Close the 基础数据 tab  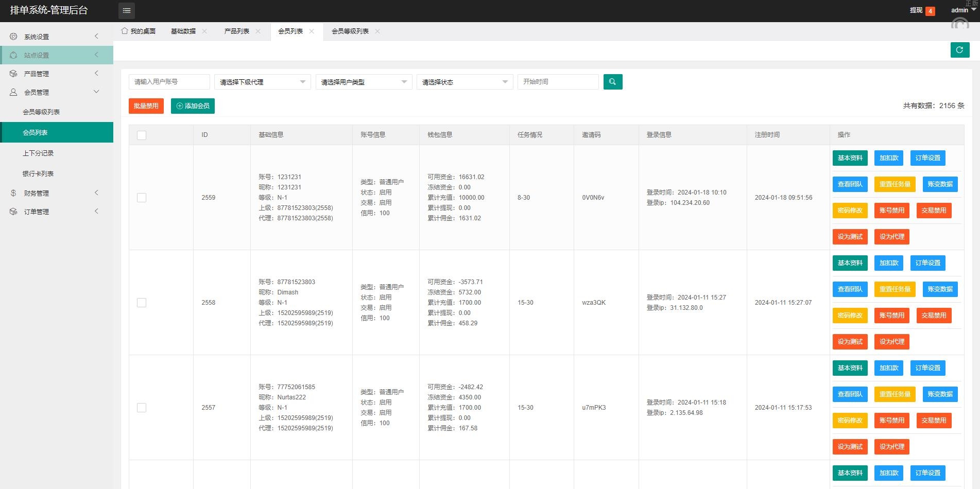204,31
